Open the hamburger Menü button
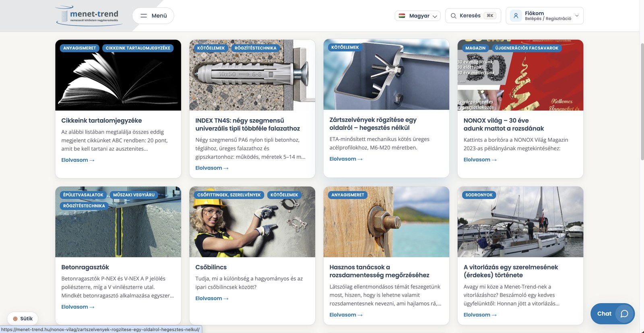The width and height of the screenshot is (644, 333). click(153, 16)
